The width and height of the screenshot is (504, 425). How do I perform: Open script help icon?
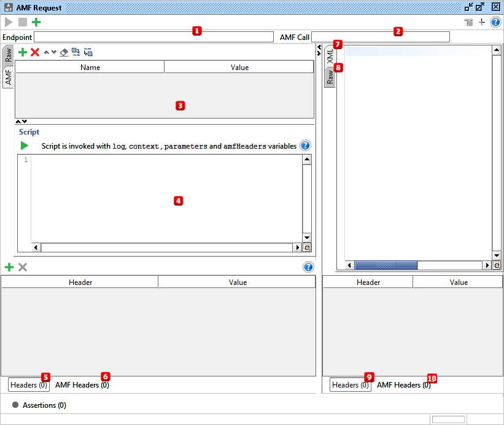[305, 146]
